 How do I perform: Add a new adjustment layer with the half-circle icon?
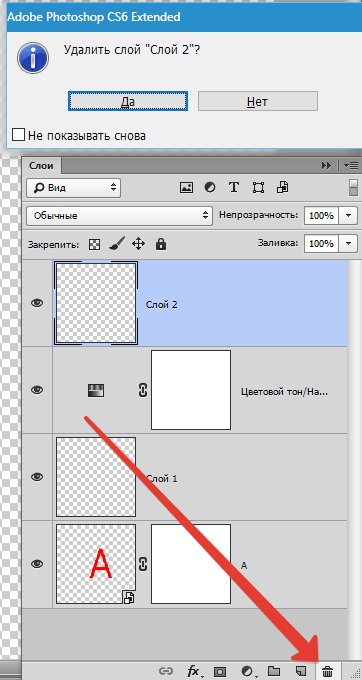coord(248,672)
